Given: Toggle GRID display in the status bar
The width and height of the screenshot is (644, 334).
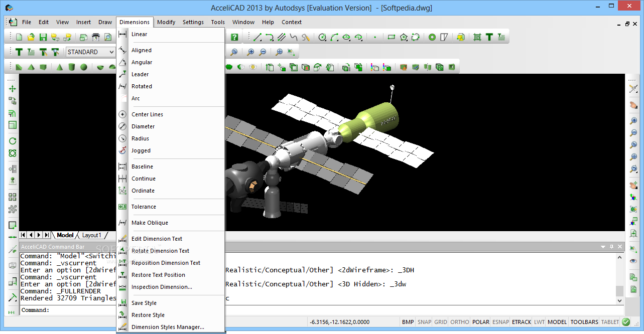Looking at the screenshot, I should (441, 322).
